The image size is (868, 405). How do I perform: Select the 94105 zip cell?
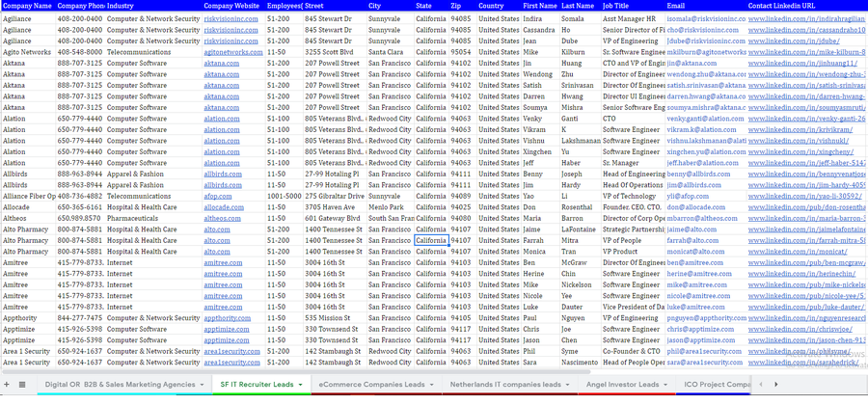coord(462,317)
